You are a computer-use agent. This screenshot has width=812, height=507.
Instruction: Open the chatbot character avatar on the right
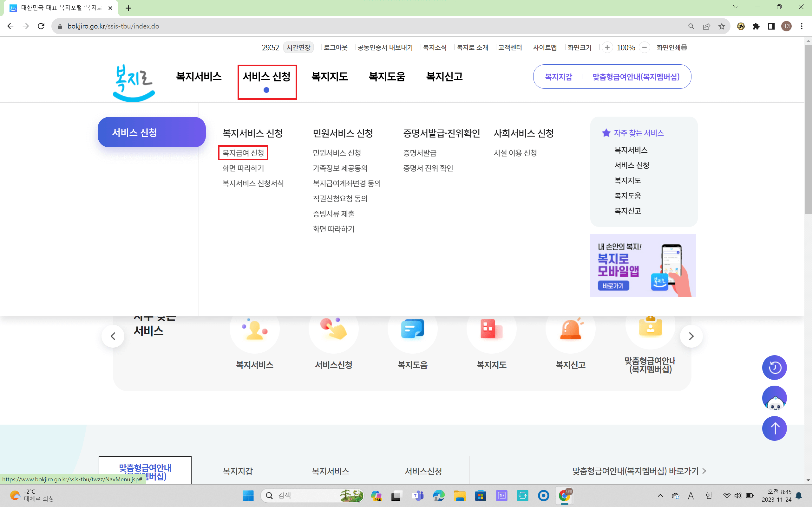775,398
